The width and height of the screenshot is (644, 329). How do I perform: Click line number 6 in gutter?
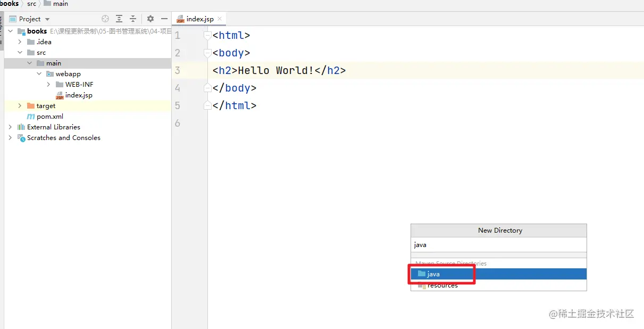click(x=178, y=123)
